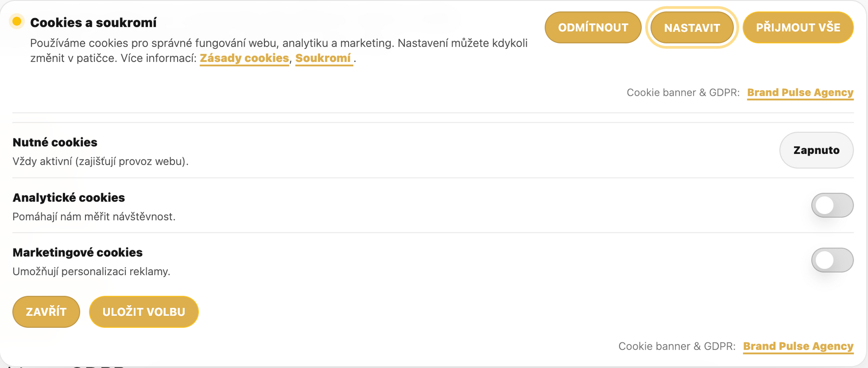Open Brand Pulse Agency link below ULOŽIT VOLBU
This screenshot has width=868, height=368.
pyautogui.click(x=798, y=346)
